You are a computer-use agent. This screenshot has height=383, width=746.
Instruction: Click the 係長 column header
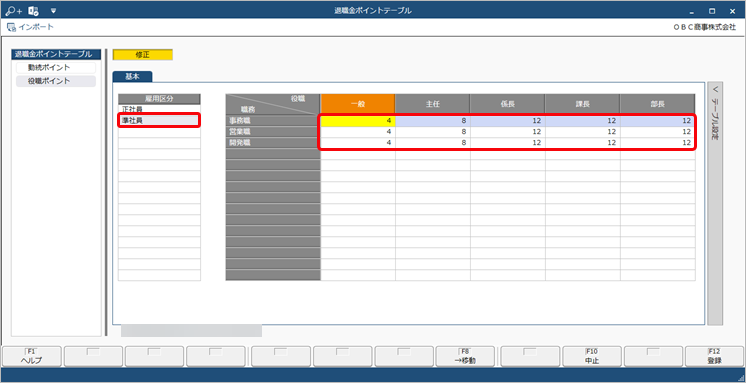[508, 104]
